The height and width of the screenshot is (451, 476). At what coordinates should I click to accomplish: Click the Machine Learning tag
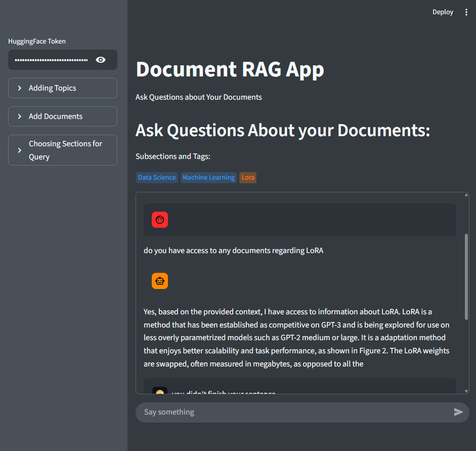click(x=208, y=178)
